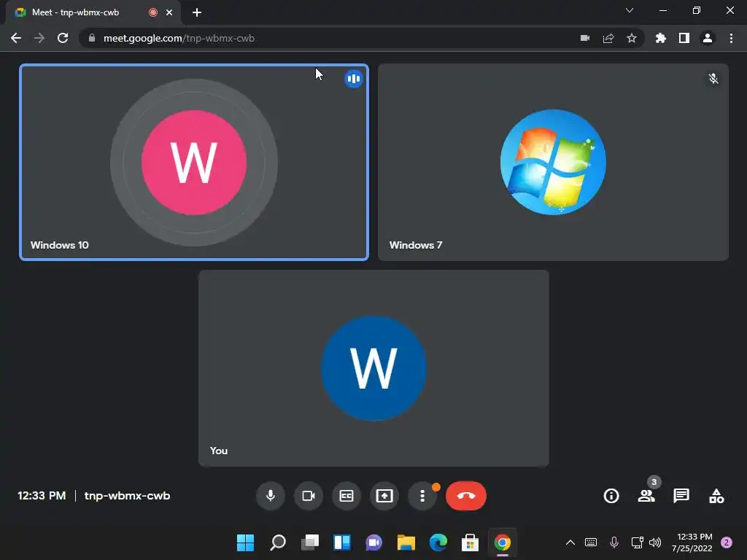The width and height of the screenshot is (747, 560).
Task: Click the browser forward arrow
Action: pos(39,38)
